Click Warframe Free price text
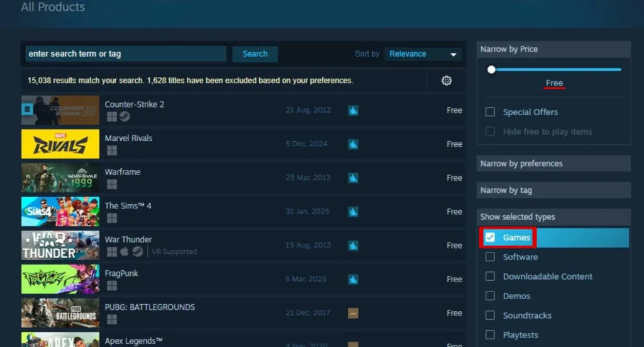This screenshot has width=644, height=347. click(454, 178)
